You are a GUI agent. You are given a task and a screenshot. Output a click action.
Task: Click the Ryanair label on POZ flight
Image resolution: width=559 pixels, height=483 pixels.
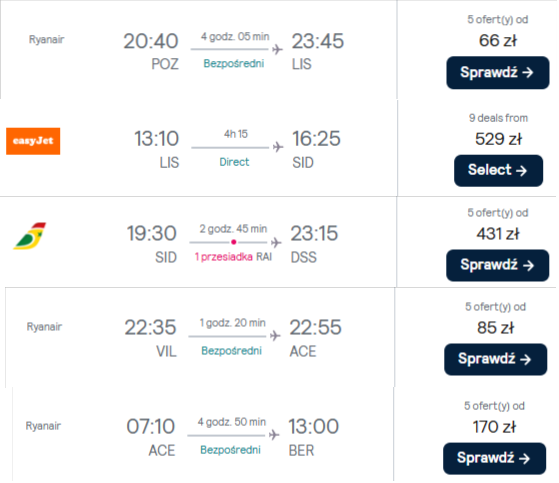[x=46, y=39]
